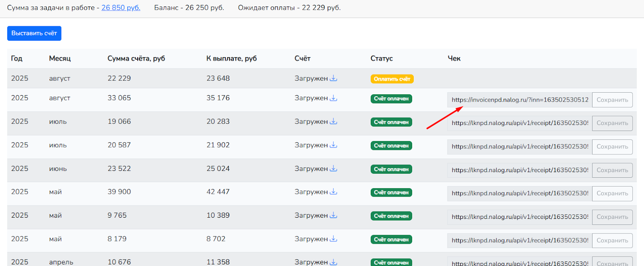Screen dimensions: 644x266
Task: Focus the invoicenpd.nalog.ru receipt URL field
Action: pos(519,100)
